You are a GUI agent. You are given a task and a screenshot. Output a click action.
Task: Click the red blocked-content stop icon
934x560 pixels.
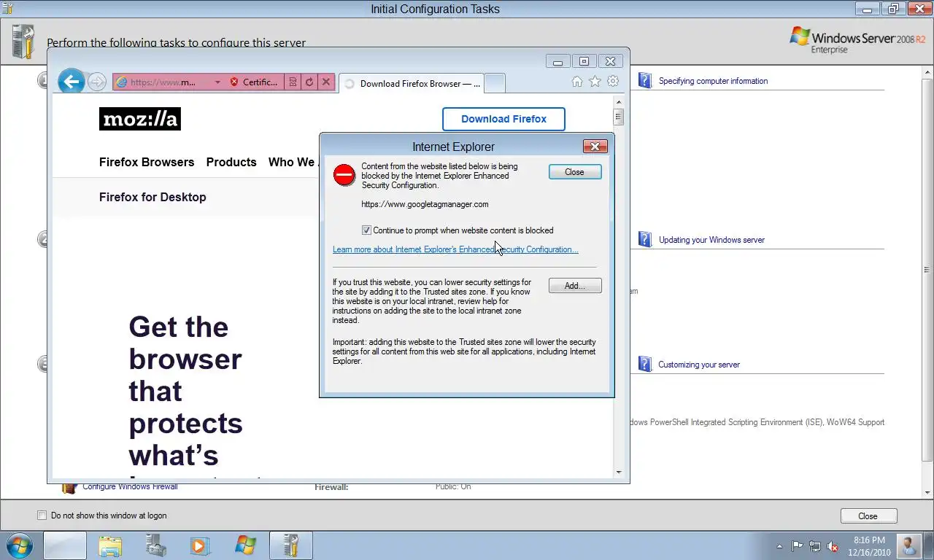(x=344, y=175)
